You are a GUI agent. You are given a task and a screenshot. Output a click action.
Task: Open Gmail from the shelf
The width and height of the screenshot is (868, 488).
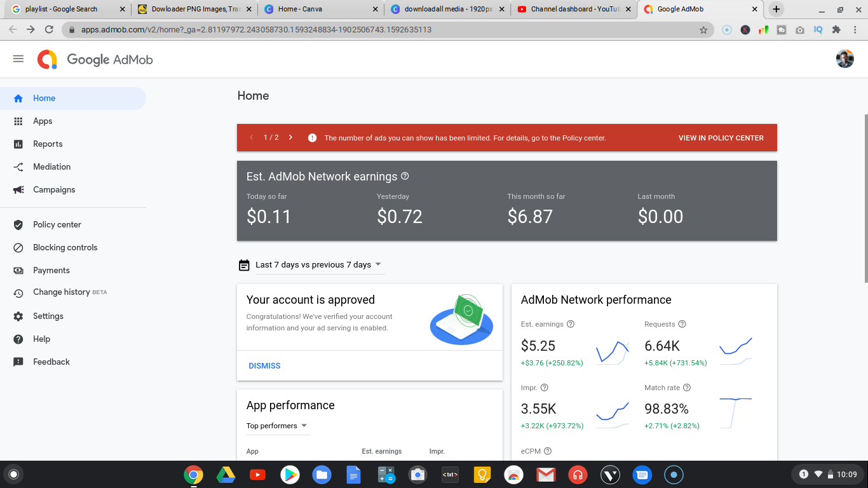click(546, 475)
